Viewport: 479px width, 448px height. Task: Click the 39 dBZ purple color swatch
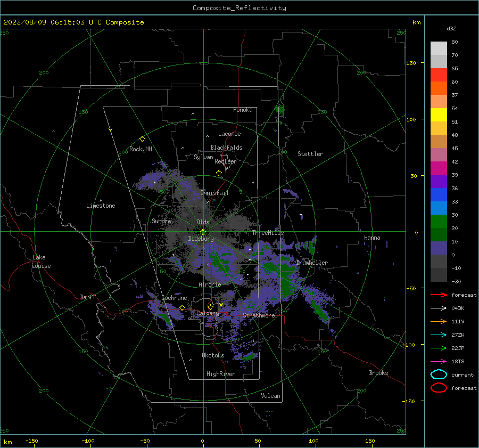(x=439, y=181)
